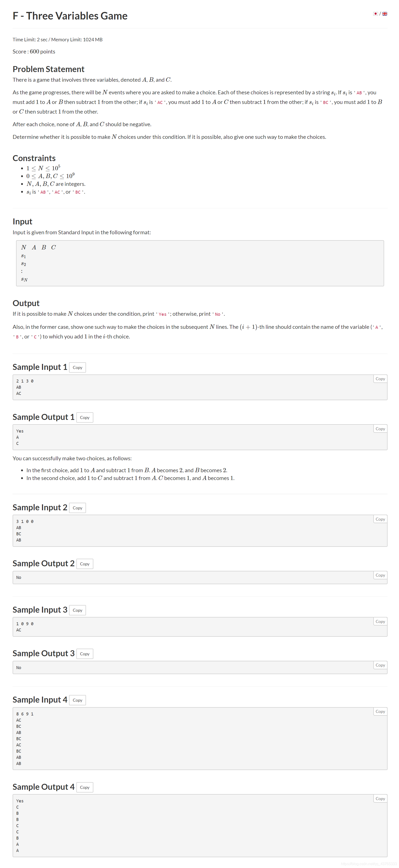Copy Sample Output 2 using heading button
Screen dimensions: 399x868
tap(85, 564)
